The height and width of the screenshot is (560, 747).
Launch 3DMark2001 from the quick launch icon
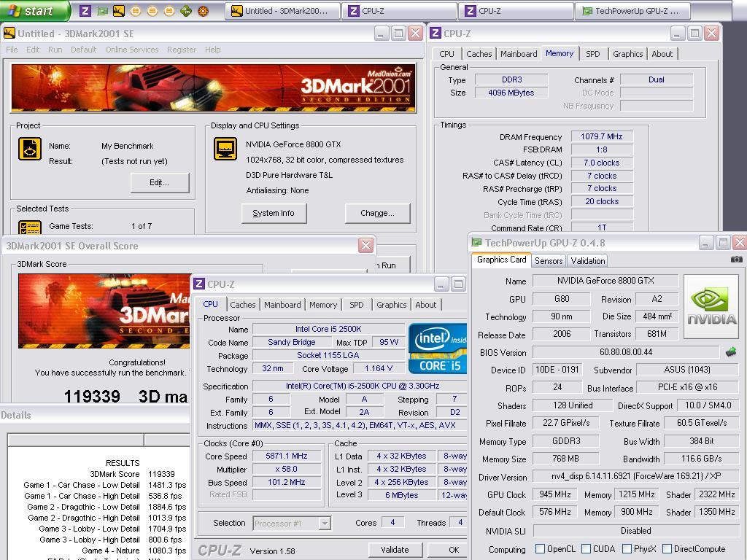[119, 10]
